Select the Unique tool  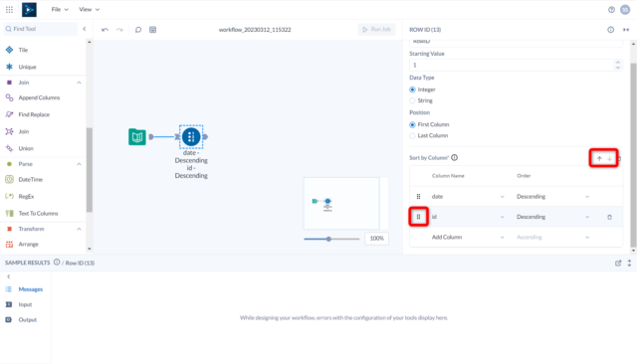[27, 67]
